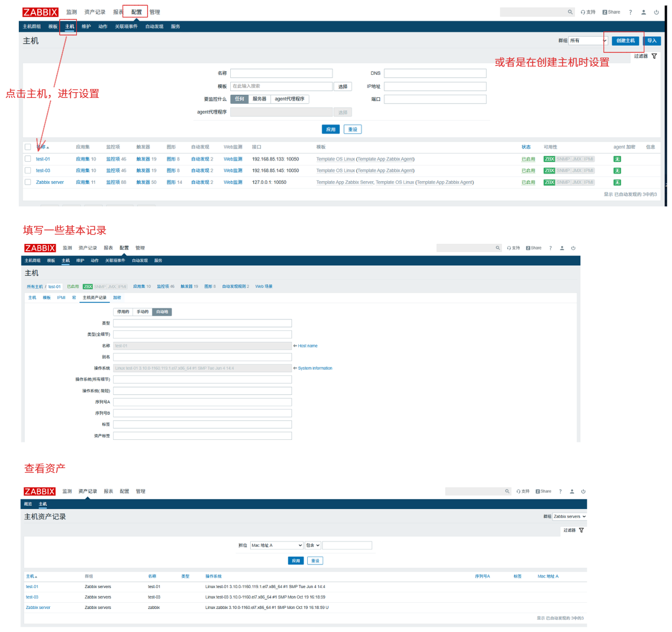
Task: Click the ZABBIX logo on the test-01 inventory form
Action: tap(40, 248)
